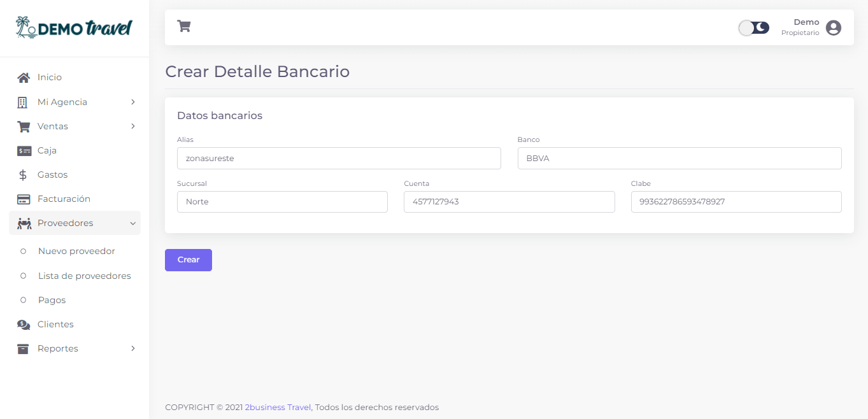Viewport: 868px width, 419px height.
Task: Open the Gastos menu item
Action: (75, 174)
